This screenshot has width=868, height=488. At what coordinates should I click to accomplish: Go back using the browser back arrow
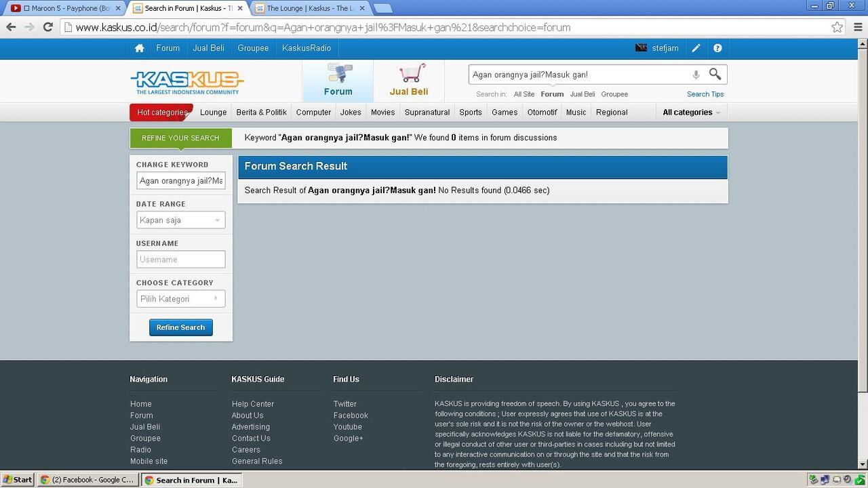coord(11,27)
